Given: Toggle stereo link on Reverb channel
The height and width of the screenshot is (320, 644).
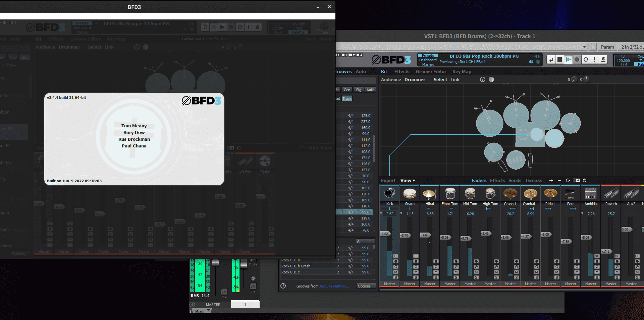Looking at the screenshot, I should pyautogui.click(x=617, y=256).
